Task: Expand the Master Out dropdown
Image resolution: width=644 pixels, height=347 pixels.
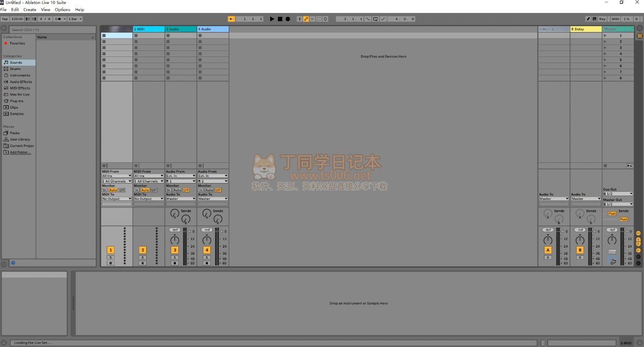Action: [618, 204]
